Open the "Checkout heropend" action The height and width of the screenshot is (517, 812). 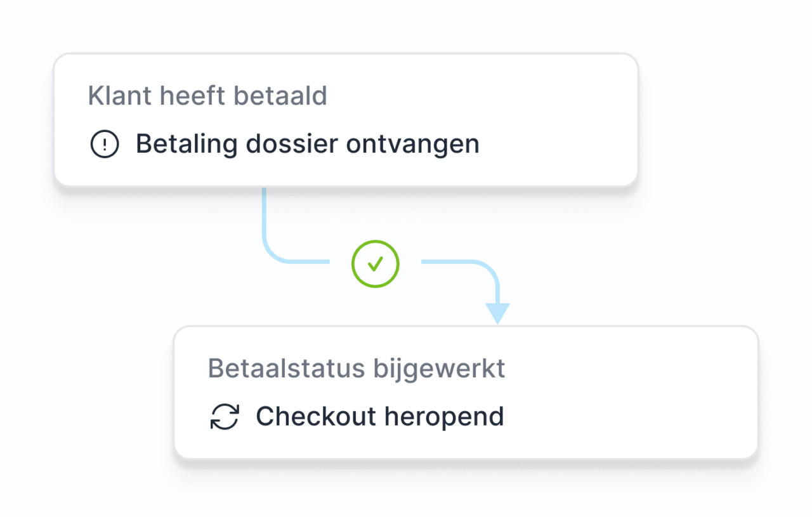click(x=379, y=417)
